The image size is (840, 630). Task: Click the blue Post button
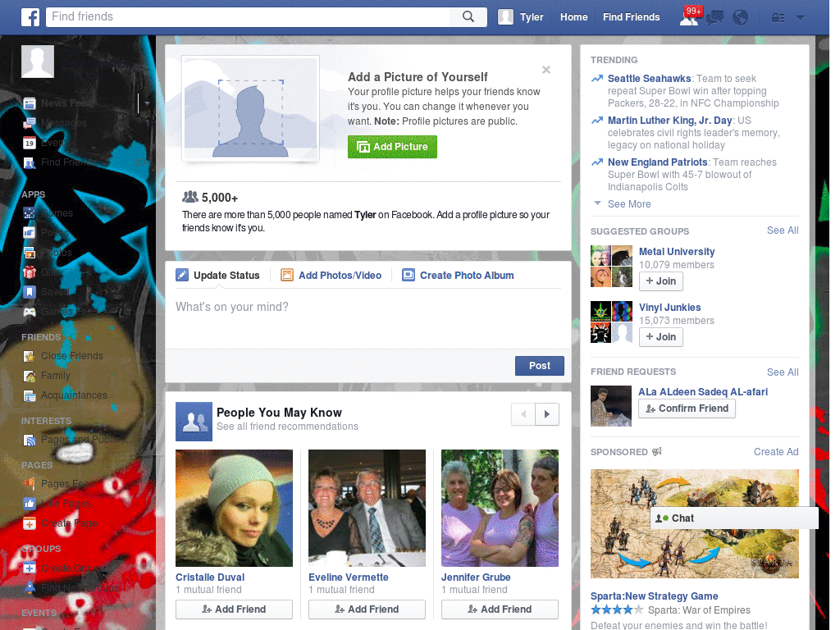(x=540, y=366)
